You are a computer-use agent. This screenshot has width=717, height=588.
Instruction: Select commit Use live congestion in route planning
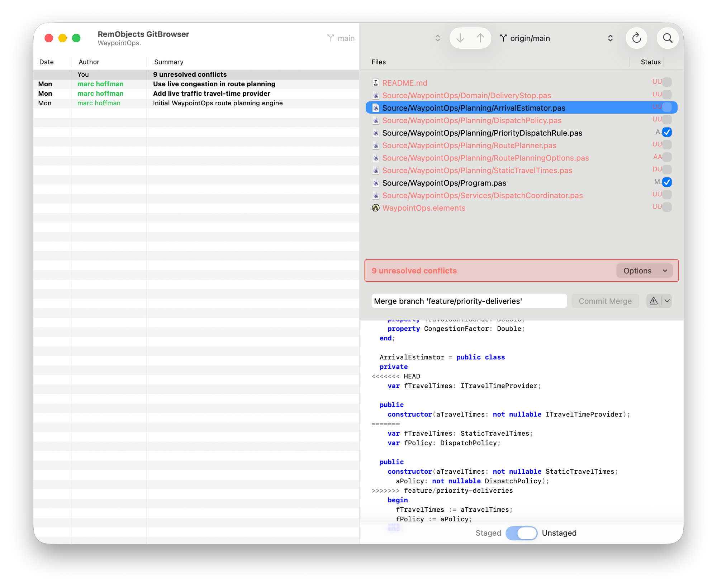pyautogui.click(x=196, y=84)
